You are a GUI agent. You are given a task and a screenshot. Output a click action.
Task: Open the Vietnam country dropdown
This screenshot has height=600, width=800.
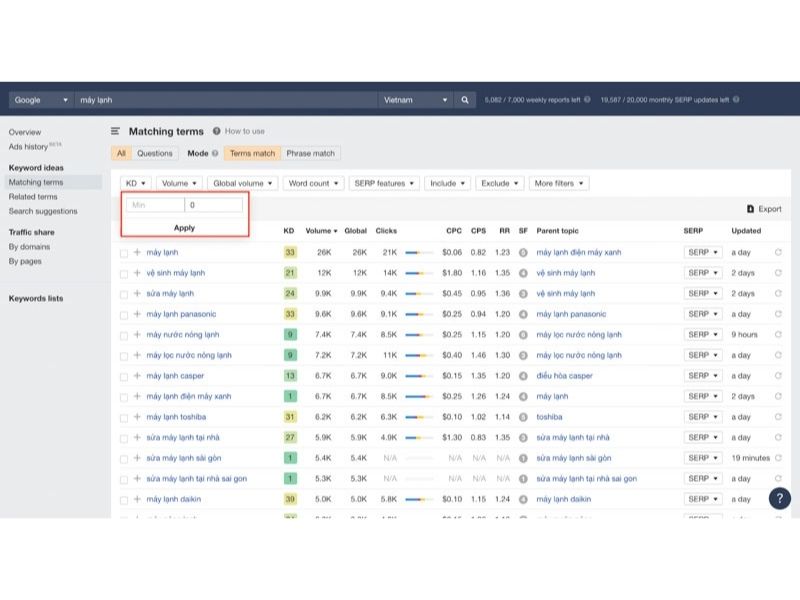pos(415,100)
